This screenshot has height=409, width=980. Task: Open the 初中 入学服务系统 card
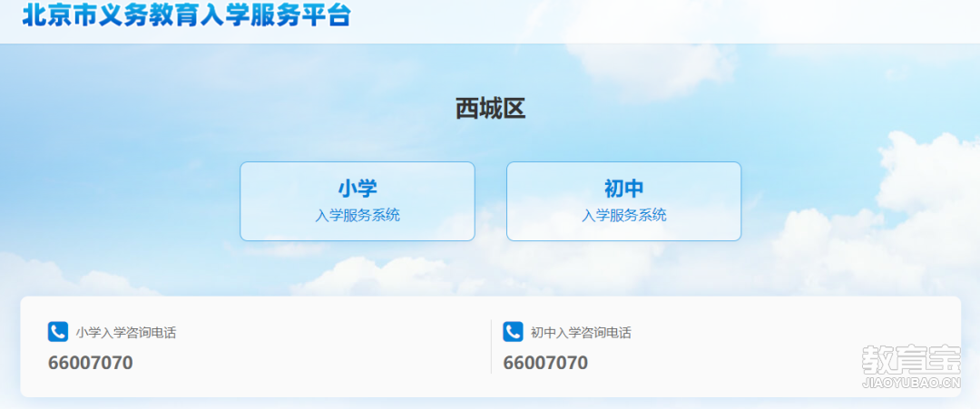[623, 201]
